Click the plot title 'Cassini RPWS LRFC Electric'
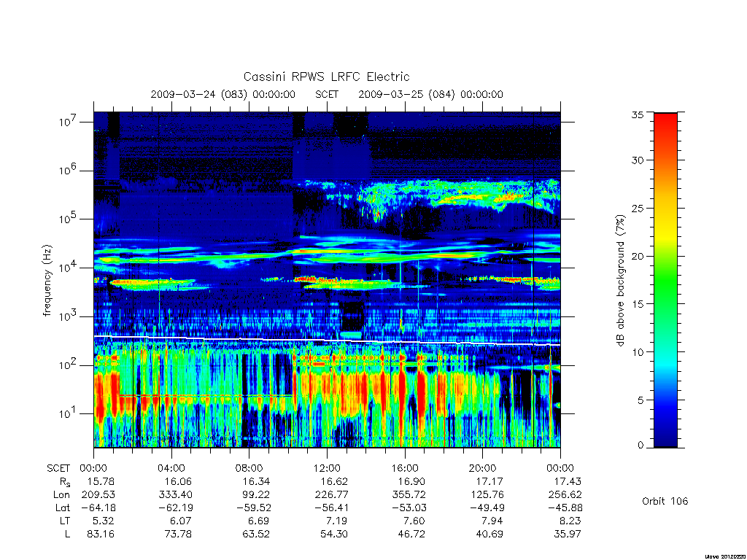Screen dimensions: 747x560 coord(326,77)
